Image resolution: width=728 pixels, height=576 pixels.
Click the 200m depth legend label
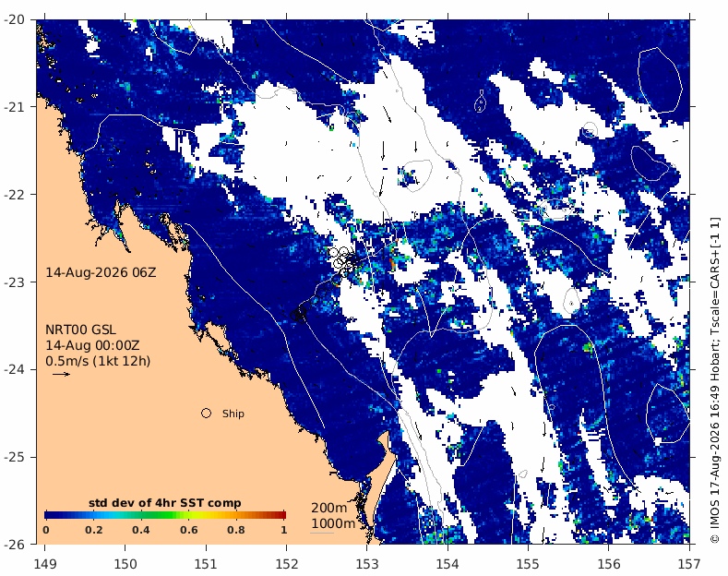(x=328, y=508)
